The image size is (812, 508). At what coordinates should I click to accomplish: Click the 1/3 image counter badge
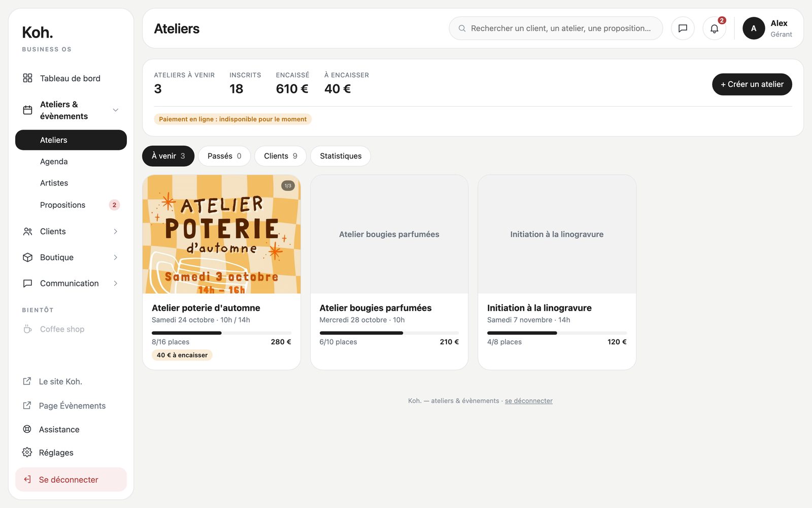coord(288,186)
